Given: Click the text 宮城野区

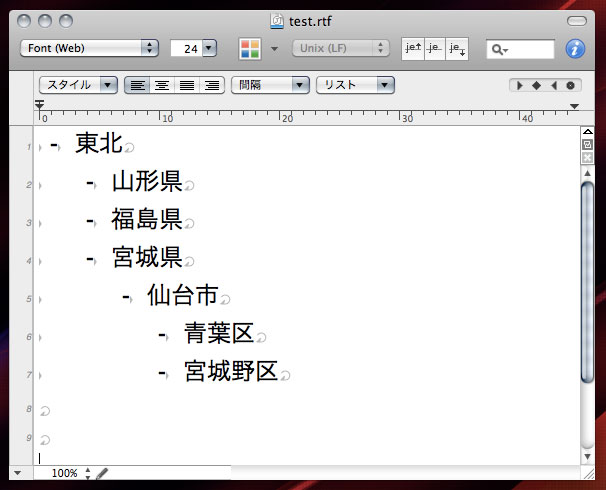Looking at the screenshot, I should point(231,371).
